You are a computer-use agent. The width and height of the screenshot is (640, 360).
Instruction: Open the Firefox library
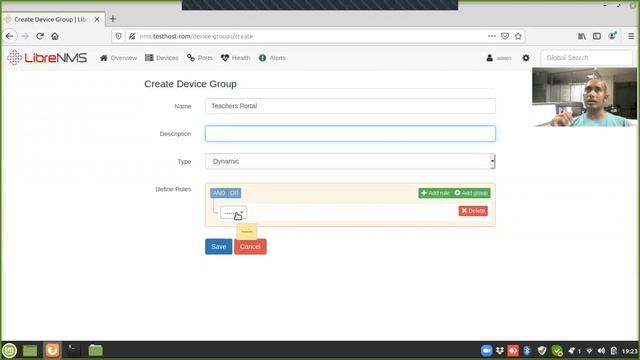(582, 36)
